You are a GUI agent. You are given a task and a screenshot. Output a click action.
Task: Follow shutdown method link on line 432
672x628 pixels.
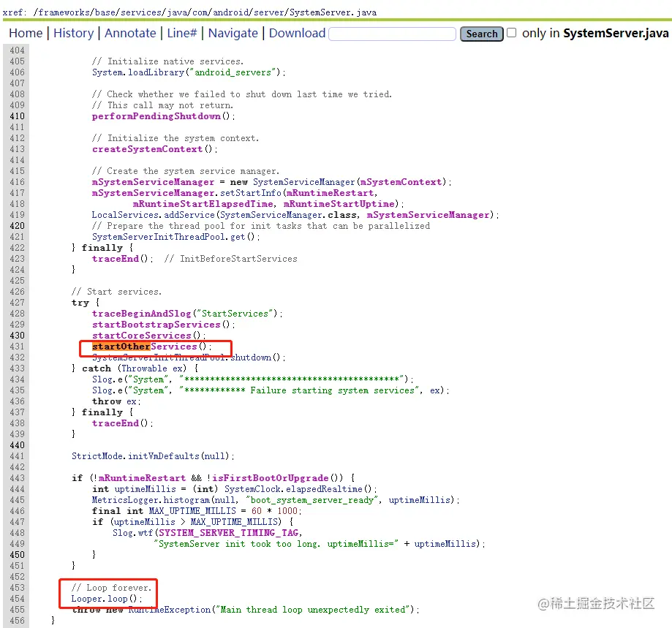point(251,357)
